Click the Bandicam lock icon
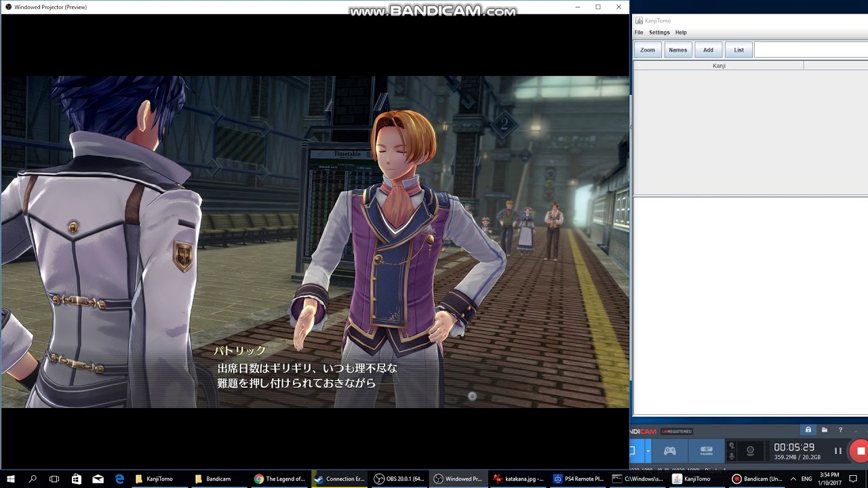868x488 pixels. pos(808,430)
